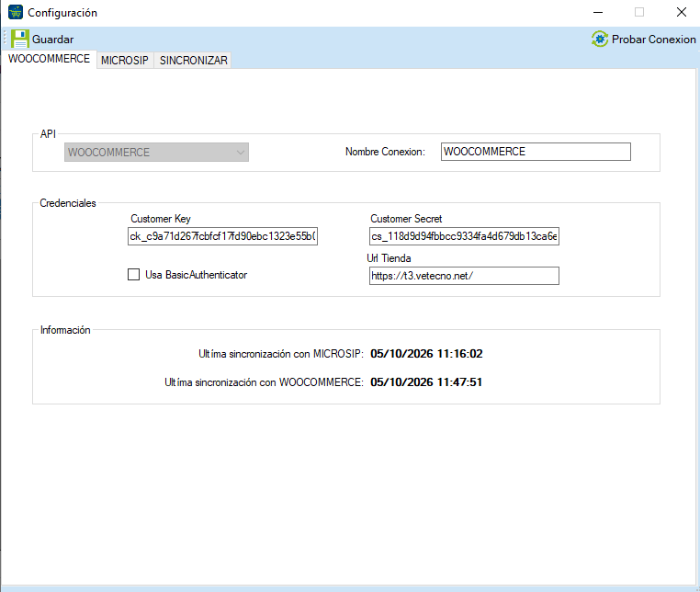Image resolution: width=700 pixels, height=592 pixels.
Task: Click the Usa BasicAuthenticator label text
Action: (x=196, y=275)
